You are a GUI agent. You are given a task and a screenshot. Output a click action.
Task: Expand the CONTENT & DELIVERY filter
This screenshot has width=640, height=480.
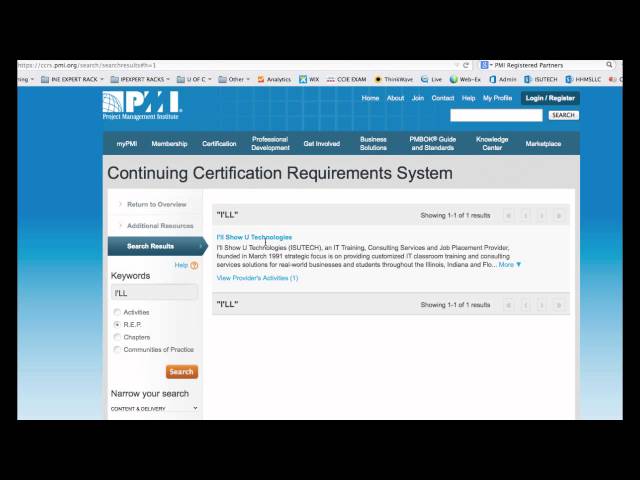click(x=155, y=409)
